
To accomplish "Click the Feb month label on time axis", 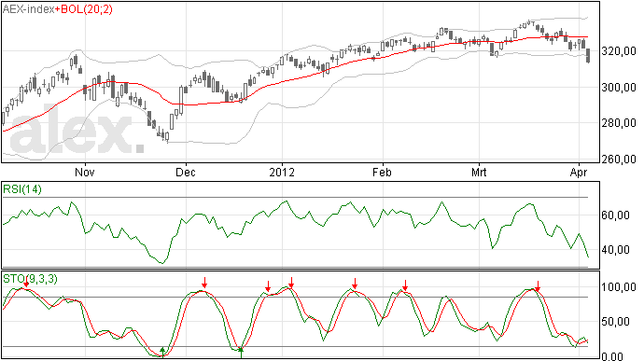I will point(383,172).
